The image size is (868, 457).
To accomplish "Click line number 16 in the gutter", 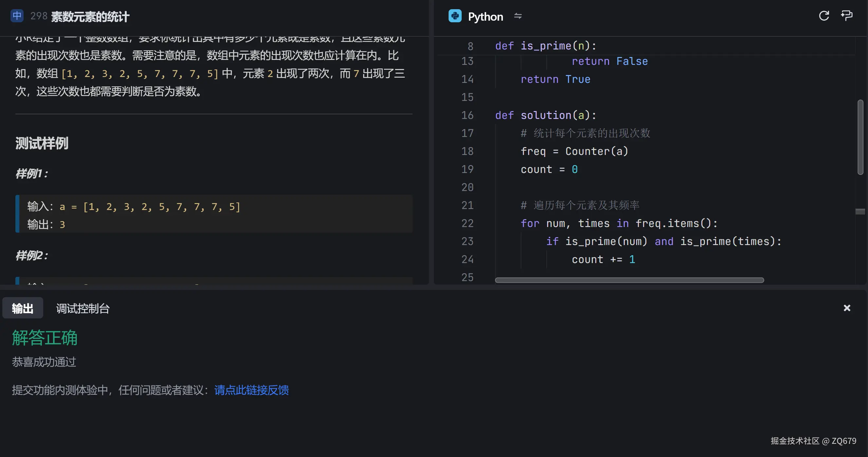I will click(x=467, y=115).
